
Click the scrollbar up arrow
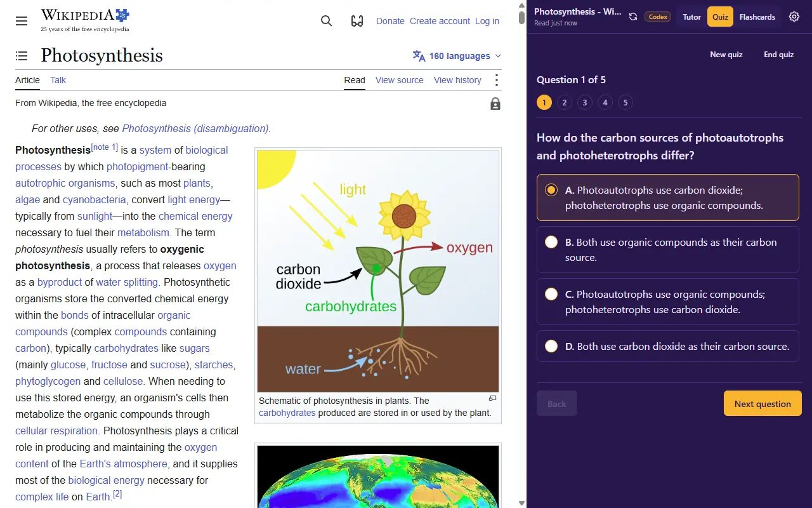pyautogui.click(x=522, y=4)
